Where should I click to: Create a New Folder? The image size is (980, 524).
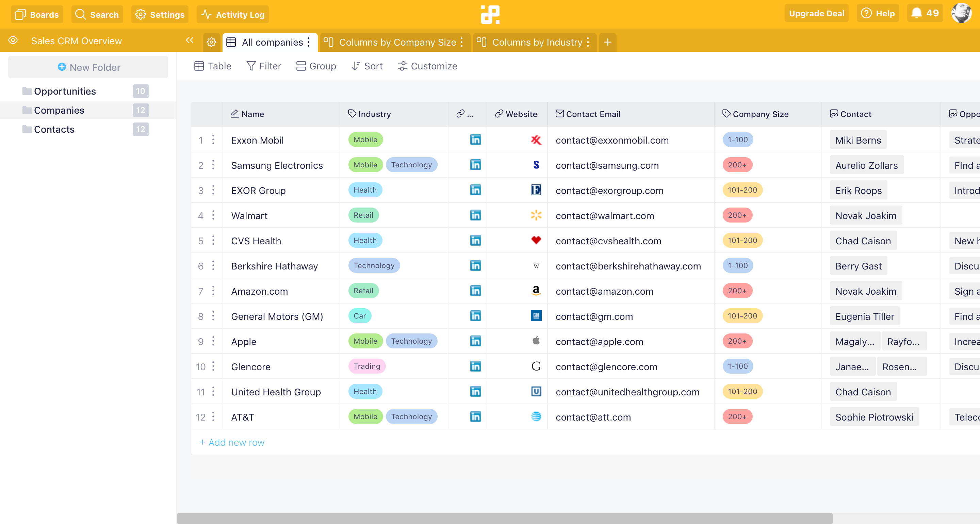[88, 67]
